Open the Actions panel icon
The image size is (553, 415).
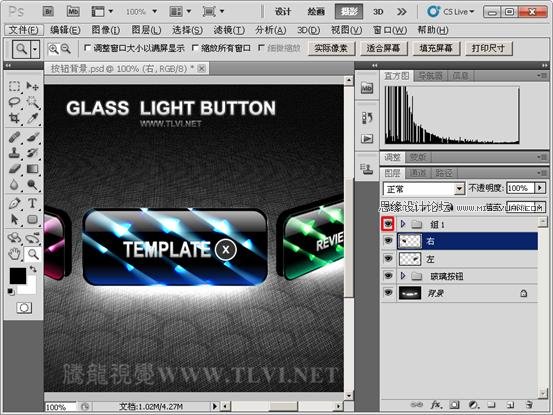[367, 139]
